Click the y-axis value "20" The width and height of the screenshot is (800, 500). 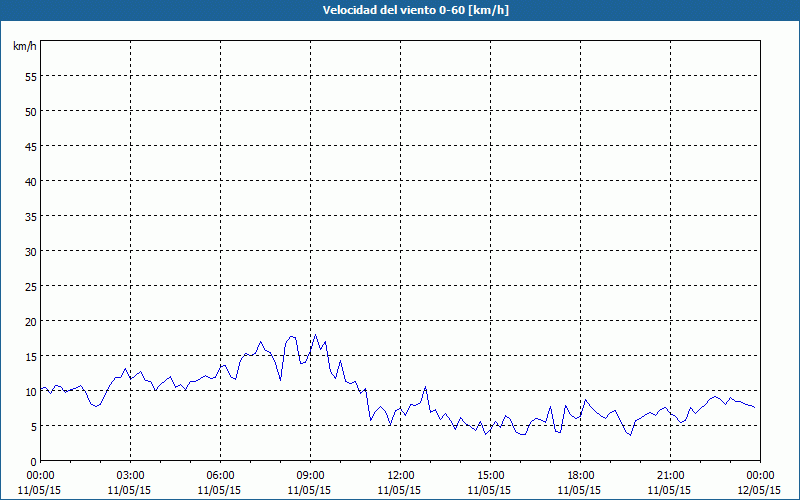click(31, 321)
